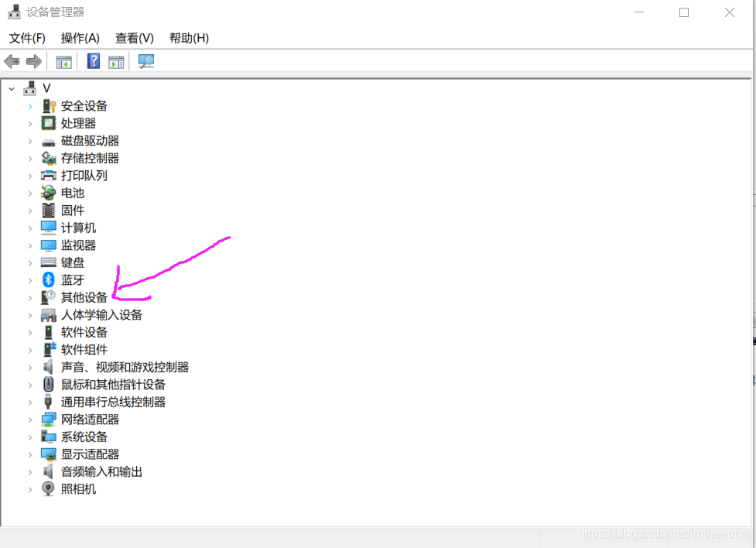Select the 音频输入和输出 tree label
The height and width of the screenshot is (548, 756).
[101, 472]
